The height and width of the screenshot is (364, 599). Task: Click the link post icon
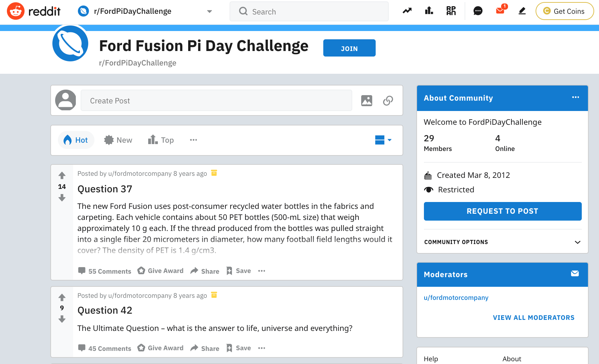pyautogui.click(x=388, y=101)
